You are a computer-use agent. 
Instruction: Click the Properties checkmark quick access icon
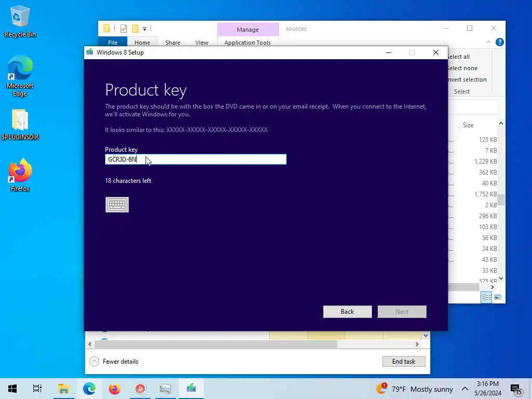coord(124,29)
